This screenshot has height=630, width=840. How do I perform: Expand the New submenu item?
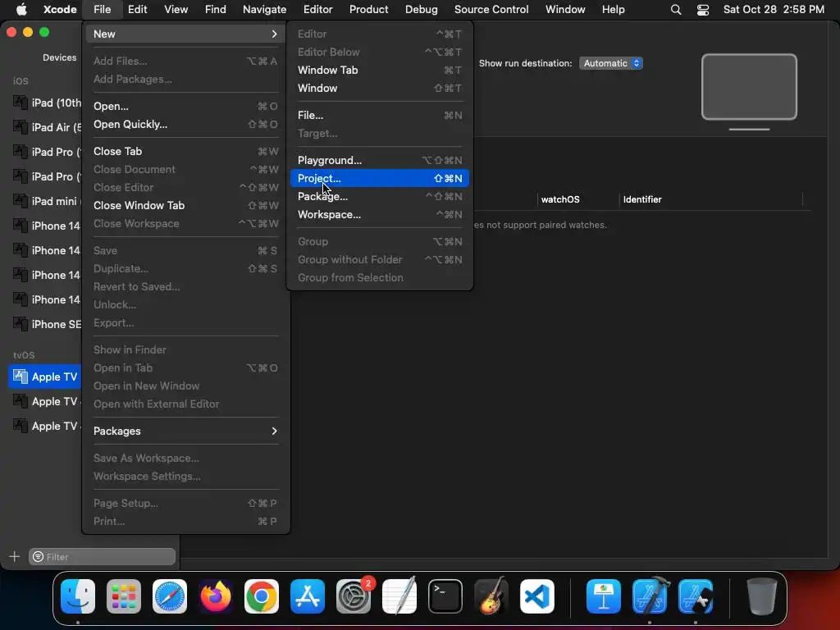click(185, 34)
